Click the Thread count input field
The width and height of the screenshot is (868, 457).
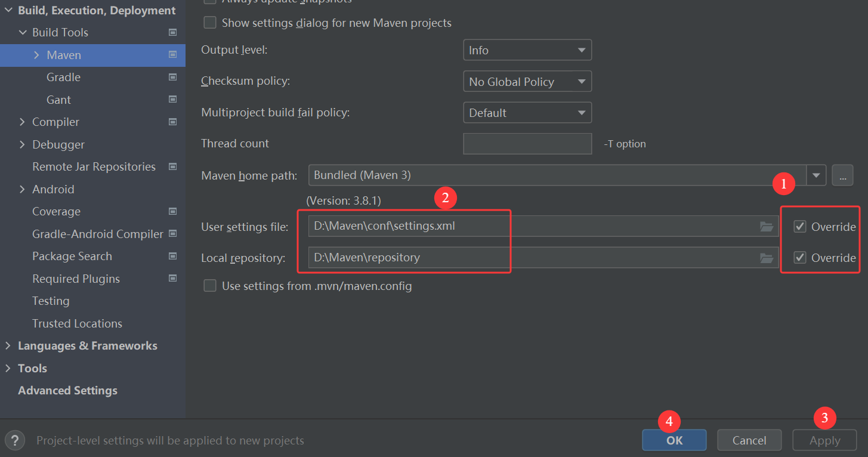tap(527, 144)
